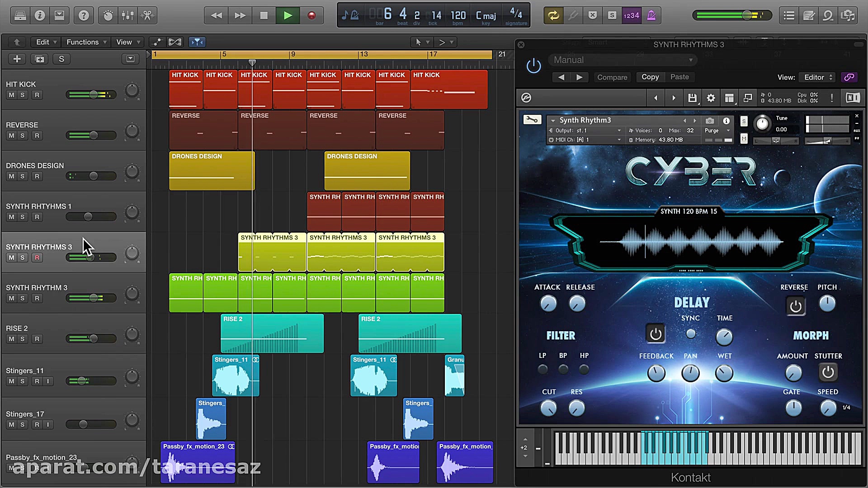
Task: Click the scissors Editors icon
Action: (148, 15)
